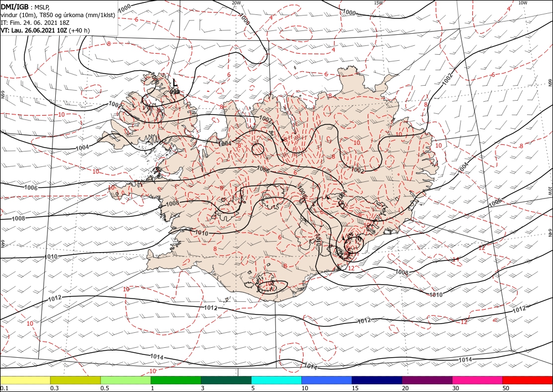Screen dimensions: 553x392
Task: Click the yellow 0.1–0.3 legend color segment
Action: 25,380
